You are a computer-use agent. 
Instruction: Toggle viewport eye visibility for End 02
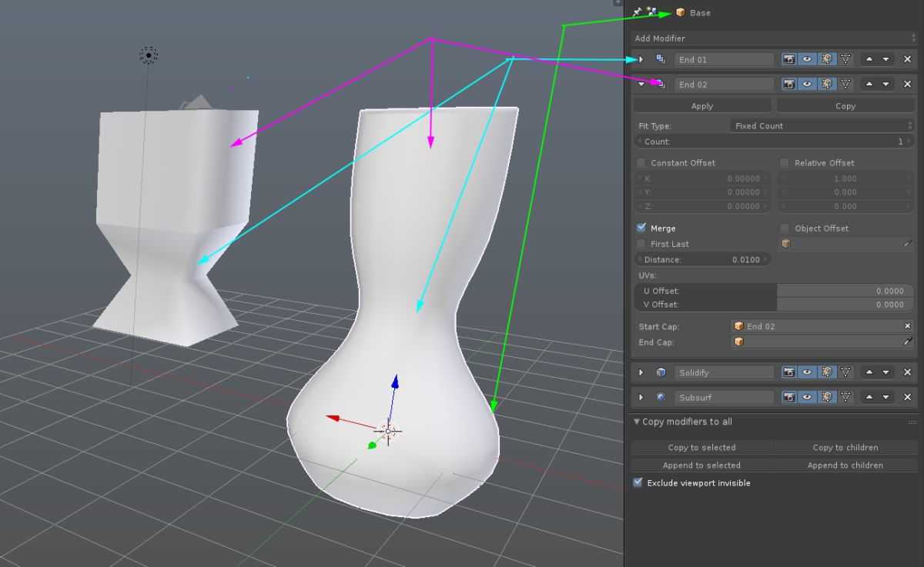808,84
